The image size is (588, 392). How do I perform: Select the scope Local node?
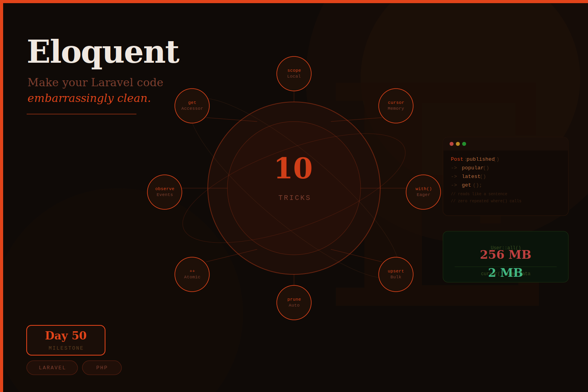(294, 73)
